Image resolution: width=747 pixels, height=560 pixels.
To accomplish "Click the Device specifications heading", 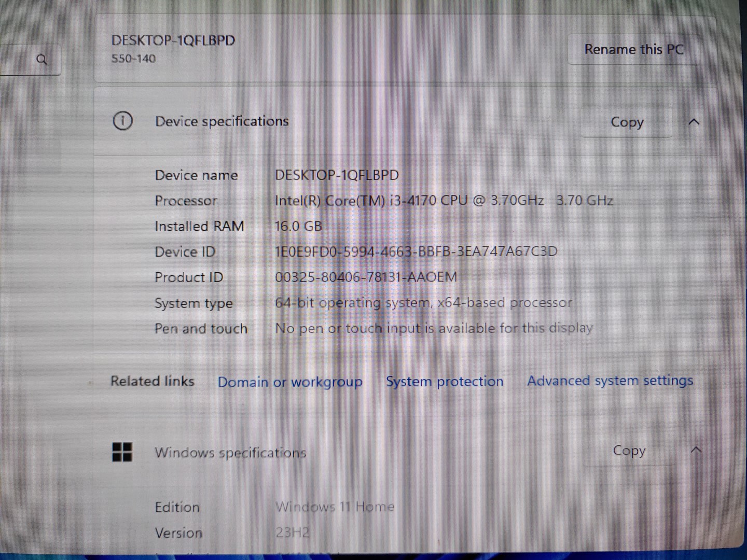I will 222,121.
